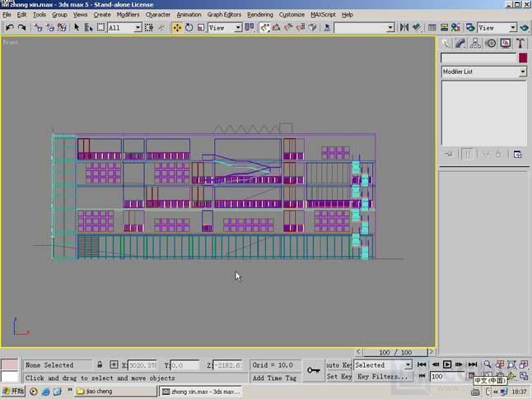Click the Select and Manipulate icon
Viewport: 532px width, 399px height.
[x=161, y=27]
